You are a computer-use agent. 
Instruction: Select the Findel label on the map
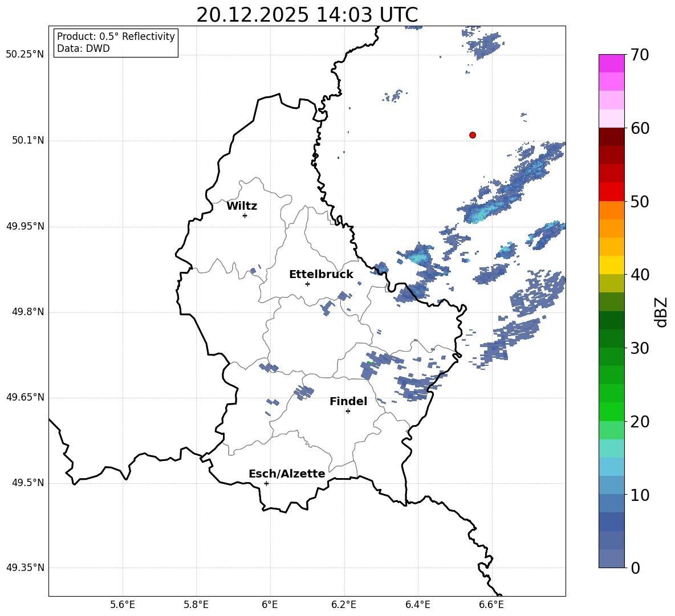click(x=348, y=402)
